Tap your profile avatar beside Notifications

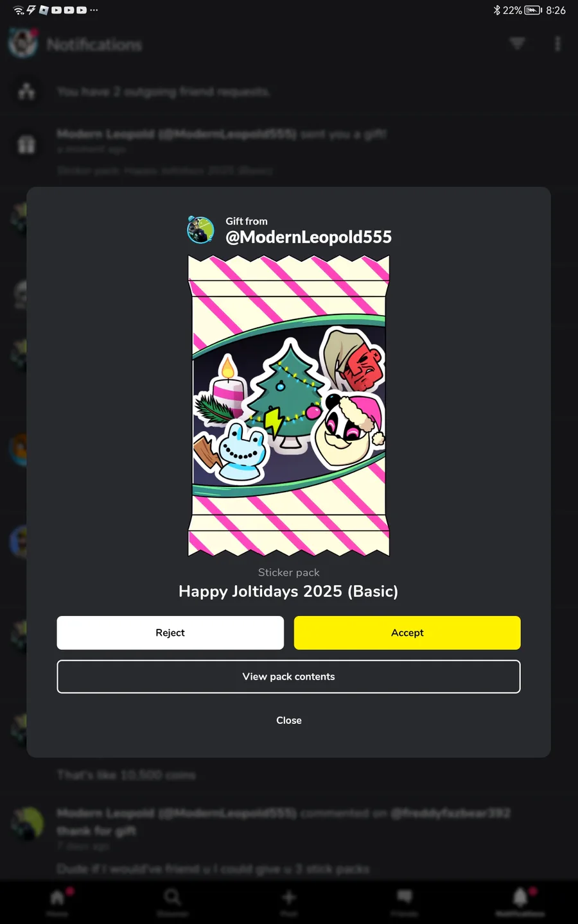(x=22, y=43)
